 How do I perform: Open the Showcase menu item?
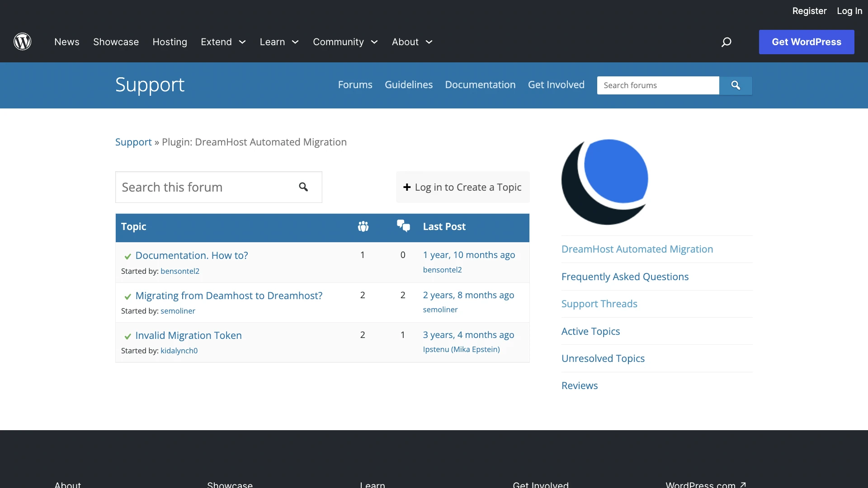coord(116,42)
